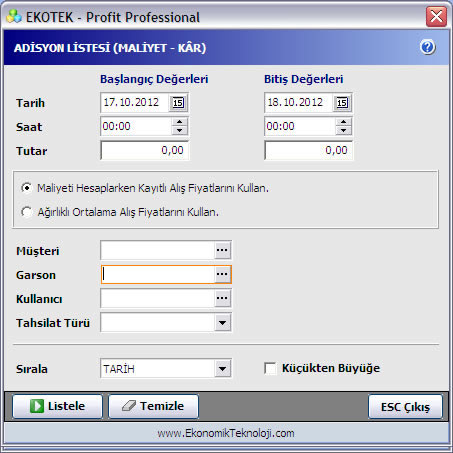Click the 'Kullanıcı' label
453x453 pixels.
[x=39, y=299]
